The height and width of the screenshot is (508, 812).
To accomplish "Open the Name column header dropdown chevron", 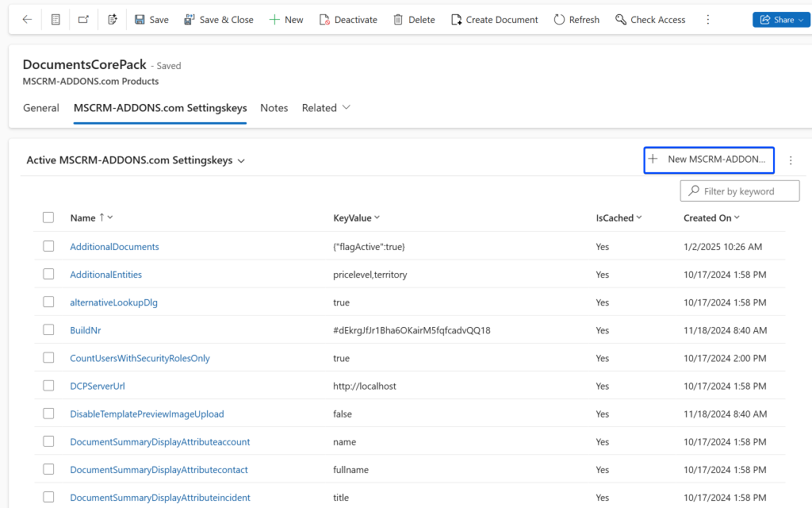I will pyautogui.click(x=110, y=217).
